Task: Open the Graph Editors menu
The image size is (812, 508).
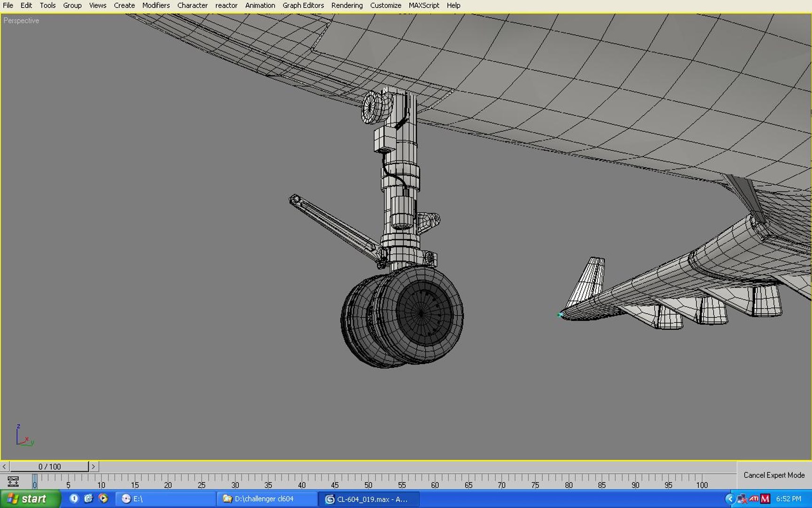Action: (x=303, y=5)
